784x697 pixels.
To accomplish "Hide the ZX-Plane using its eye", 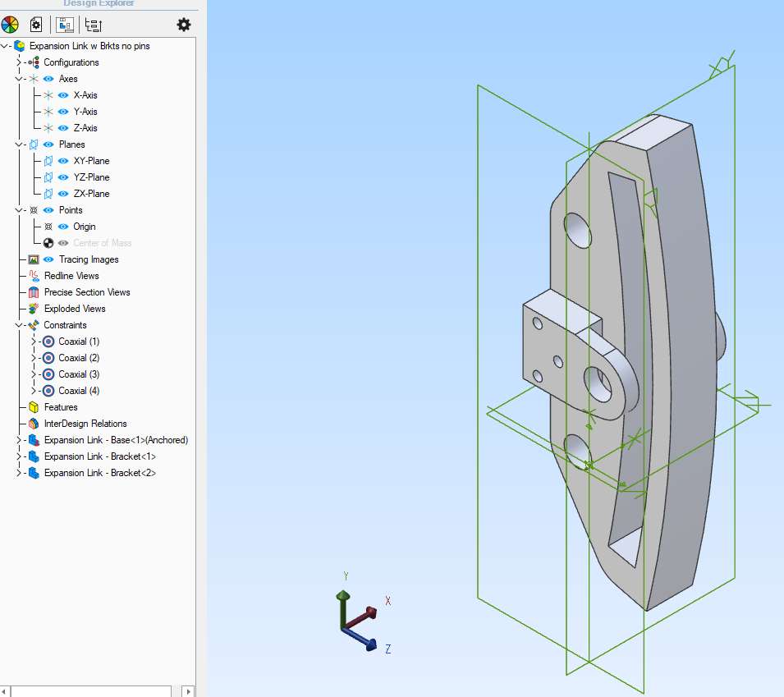I will pyautogui.click(x=63, y=194).
